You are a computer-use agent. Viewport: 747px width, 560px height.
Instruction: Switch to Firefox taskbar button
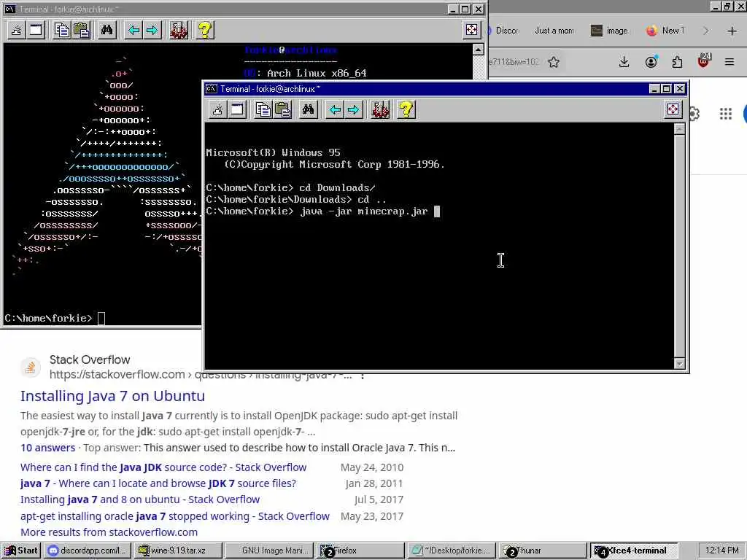[360, 551]
